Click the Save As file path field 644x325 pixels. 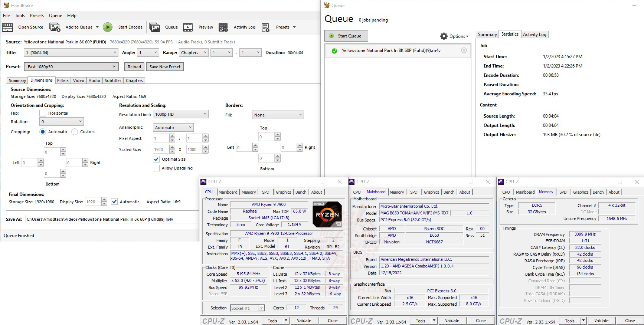point(112,219)
